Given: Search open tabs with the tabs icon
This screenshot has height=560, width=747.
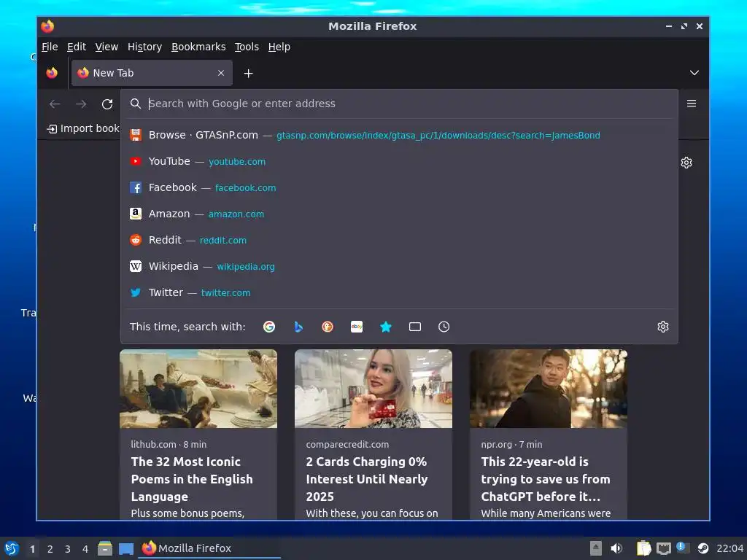Looking at the screenshot, I should [x=415, y=327].
